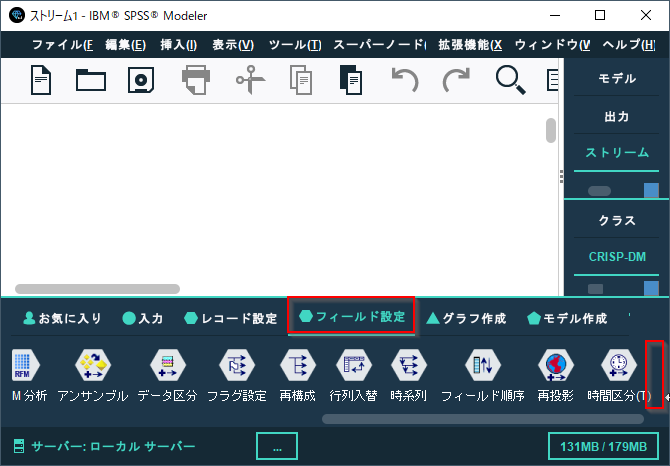Copy using the double-page toolbar icon
670x466 pixels.
(301, 80)
